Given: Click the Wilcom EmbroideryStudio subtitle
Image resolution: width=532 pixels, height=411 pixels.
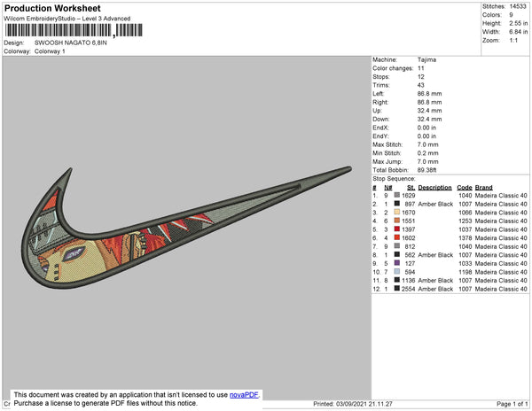Looking at the screenshot, I should [x=67, y=19].
